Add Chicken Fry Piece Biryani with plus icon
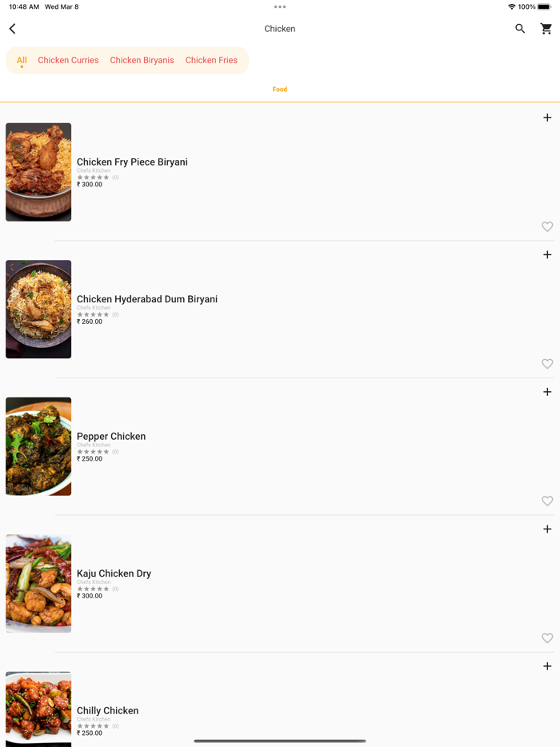This screenshot has width=560, height=747. point(547,118)
